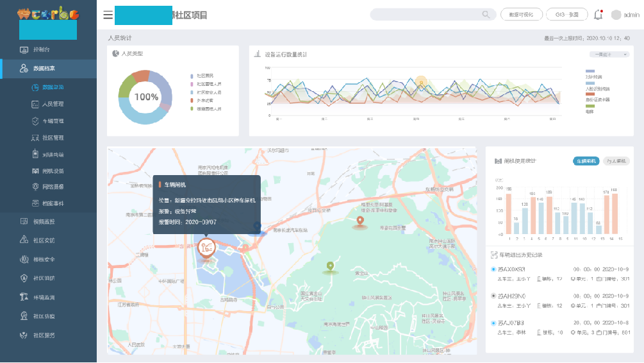This screenshot has height=363, width=644.
Task: Open 网络摄像 submenu item
Action: pos(49,187)
